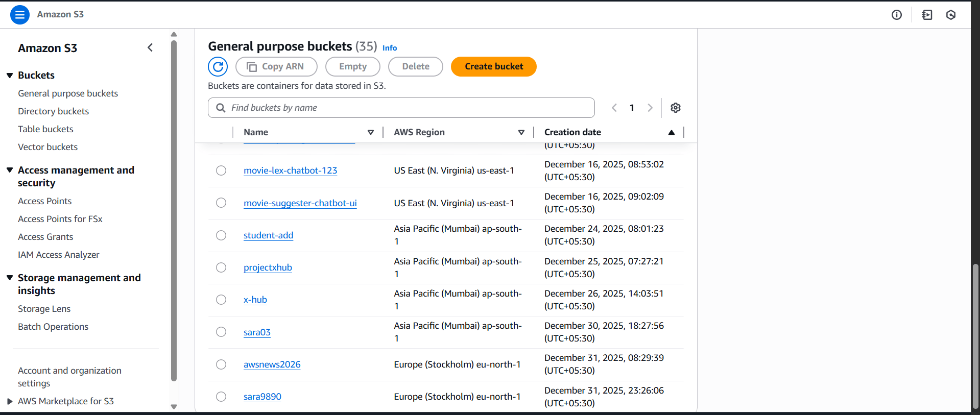
Task: Sort by Name column arrow
Action: (371, 132)
